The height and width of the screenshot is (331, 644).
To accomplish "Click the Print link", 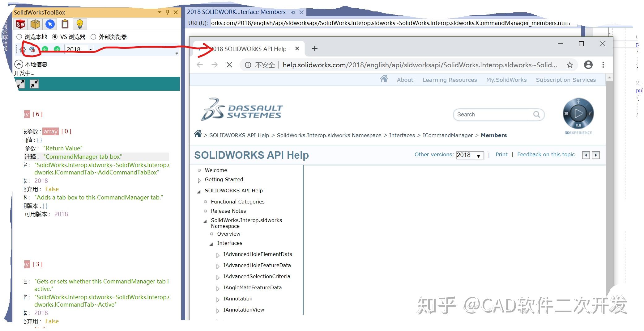I will [x=501, y=154].
